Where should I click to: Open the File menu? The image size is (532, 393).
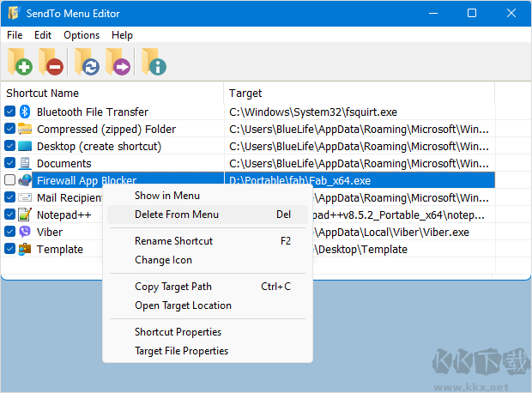coord(15,35)
